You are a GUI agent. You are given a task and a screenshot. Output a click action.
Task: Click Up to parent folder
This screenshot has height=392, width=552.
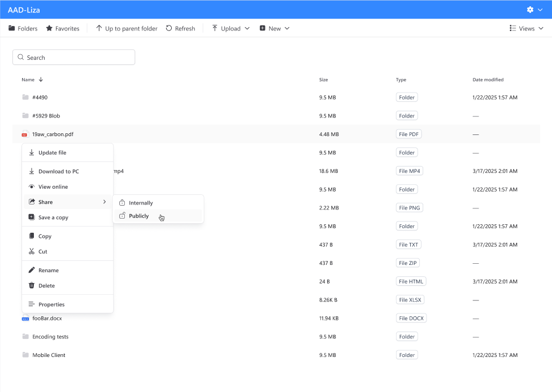point(127,28)
